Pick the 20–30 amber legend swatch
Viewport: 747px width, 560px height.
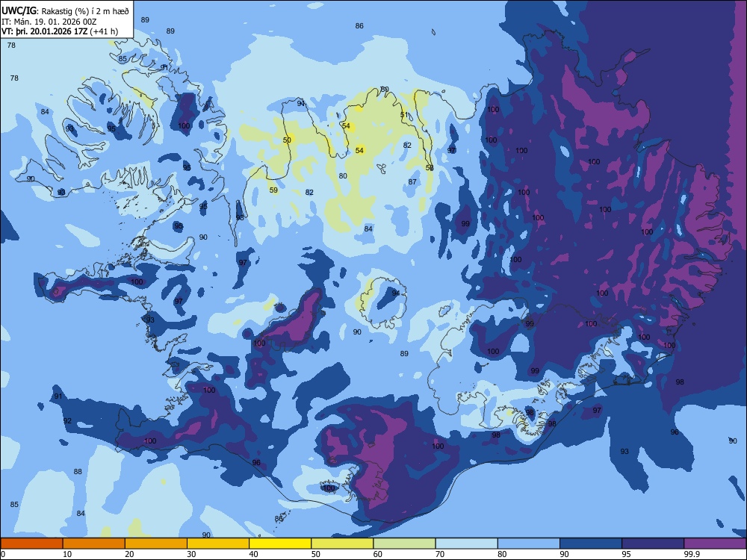pos(156,544)
